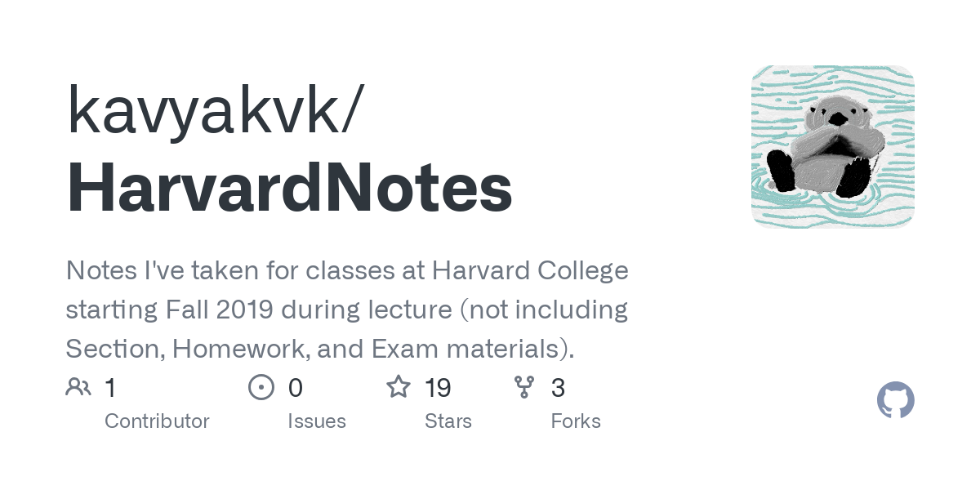Click the star icon beside 19

click(399, 386)
